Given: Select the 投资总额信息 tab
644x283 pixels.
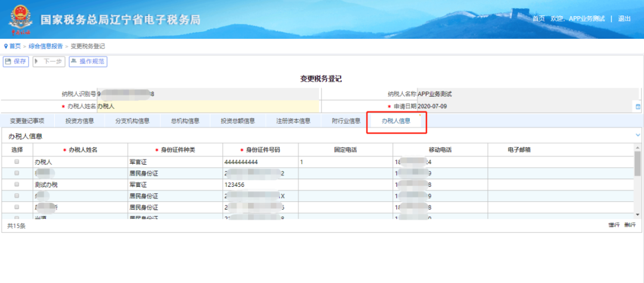Looking at the screenshot, I should tap(238, 121).
